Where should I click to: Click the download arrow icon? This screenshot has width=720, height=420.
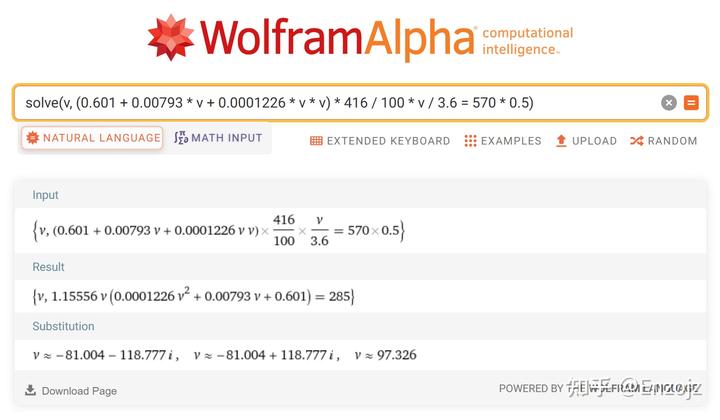30,390
